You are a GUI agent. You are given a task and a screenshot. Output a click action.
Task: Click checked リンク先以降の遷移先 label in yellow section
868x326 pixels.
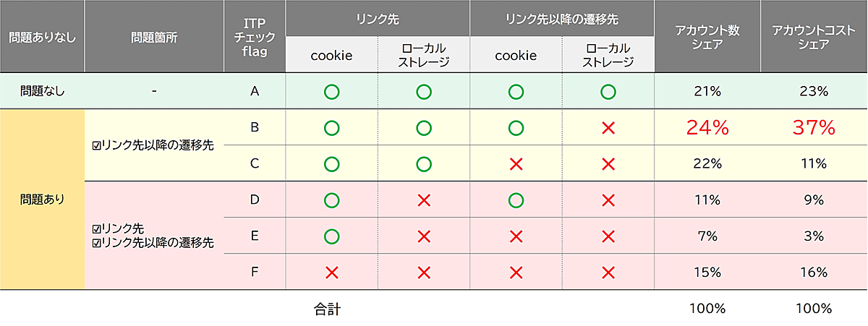pos(153,145)
